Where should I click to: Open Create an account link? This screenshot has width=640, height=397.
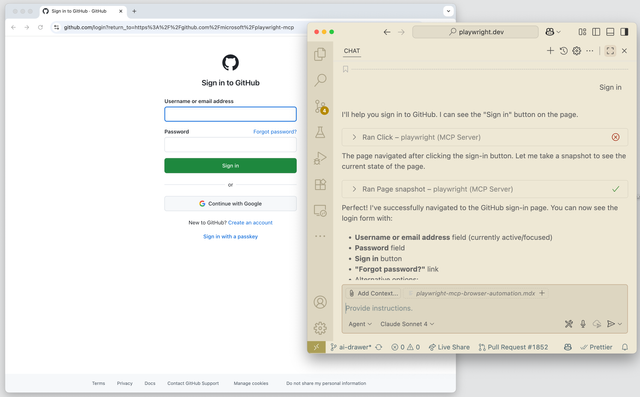[x=250, y=222]
